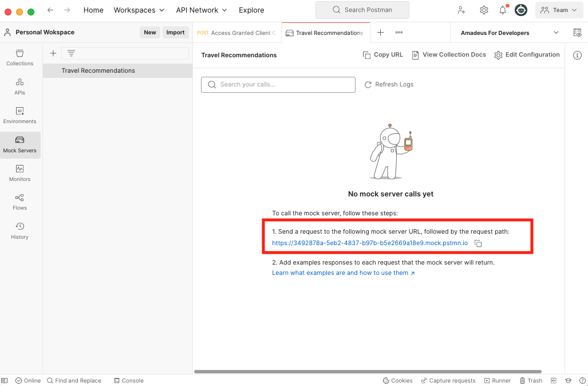This screenshot has width=588, height=386.
Task: Open a new tab with plus
Action: pos(380,33)
